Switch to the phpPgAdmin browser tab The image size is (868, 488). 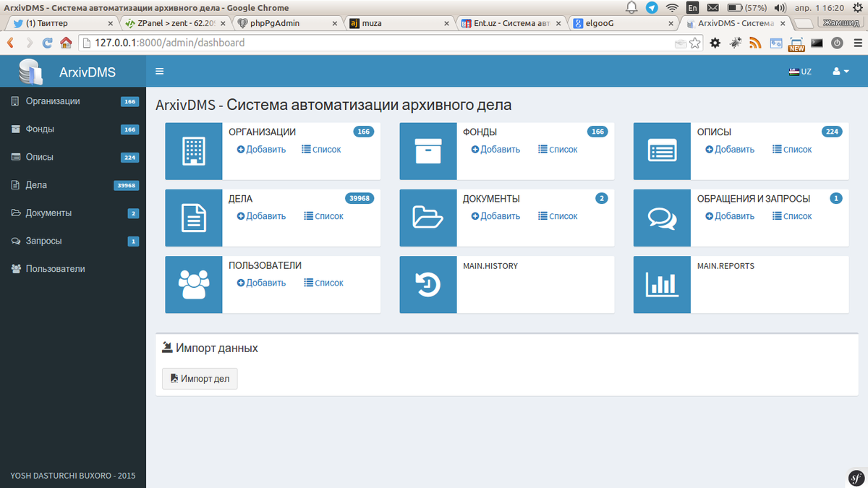287,23
